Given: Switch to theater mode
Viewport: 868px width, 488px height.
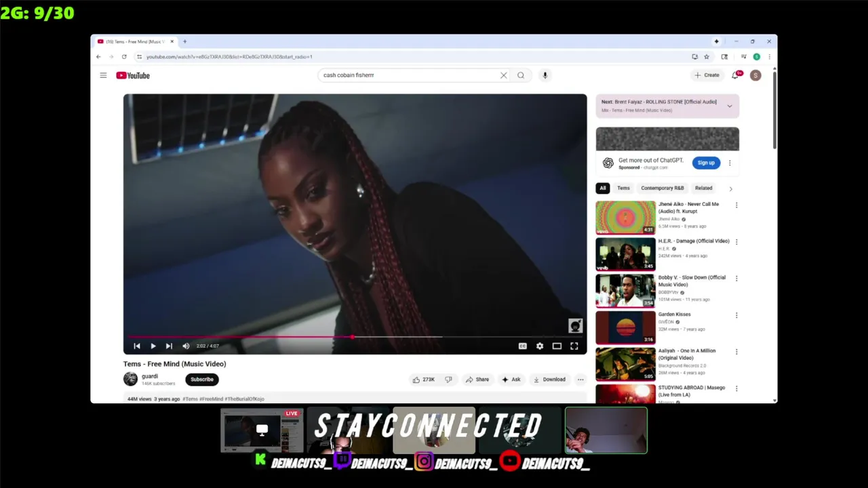Looking at the screenshot, I should [557, 346].
